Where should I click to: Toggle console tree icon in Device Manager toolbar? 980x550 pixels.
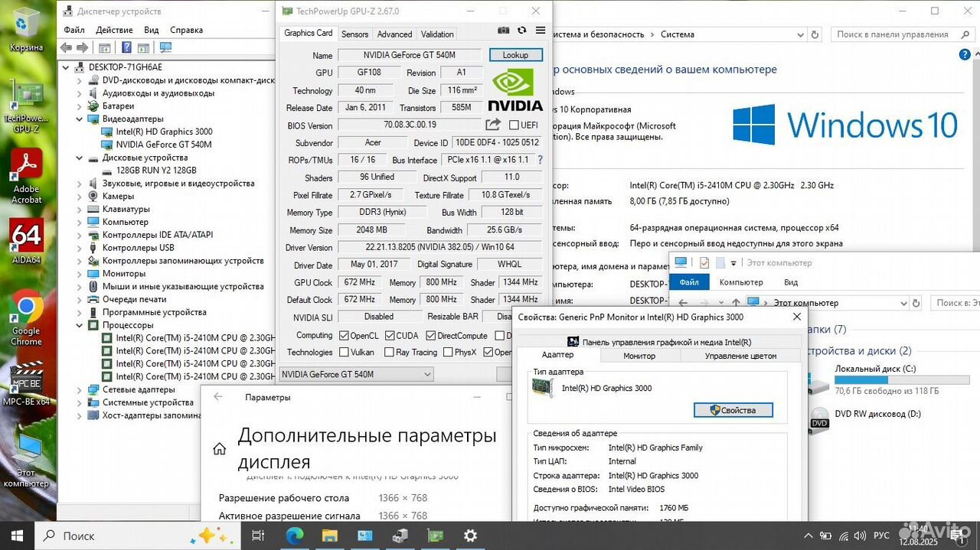pos(103,47)
